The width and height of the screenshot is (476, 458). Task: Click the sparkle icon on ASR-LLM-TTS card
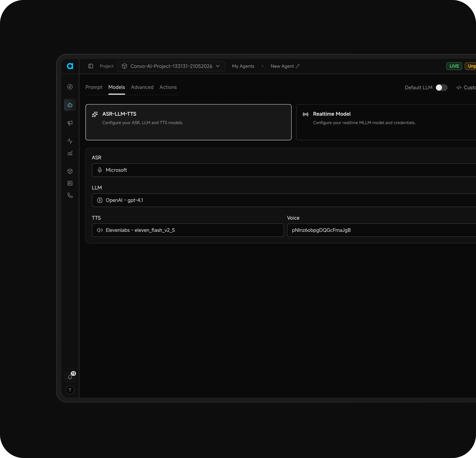click(x=95, y=114)
